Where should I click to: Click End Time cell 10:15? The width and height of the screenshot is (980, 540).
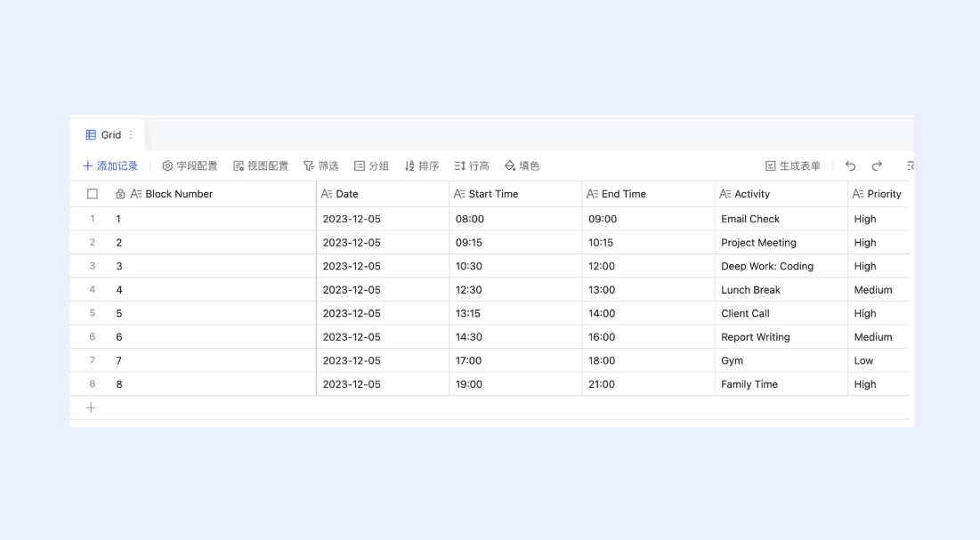point(649,243)
